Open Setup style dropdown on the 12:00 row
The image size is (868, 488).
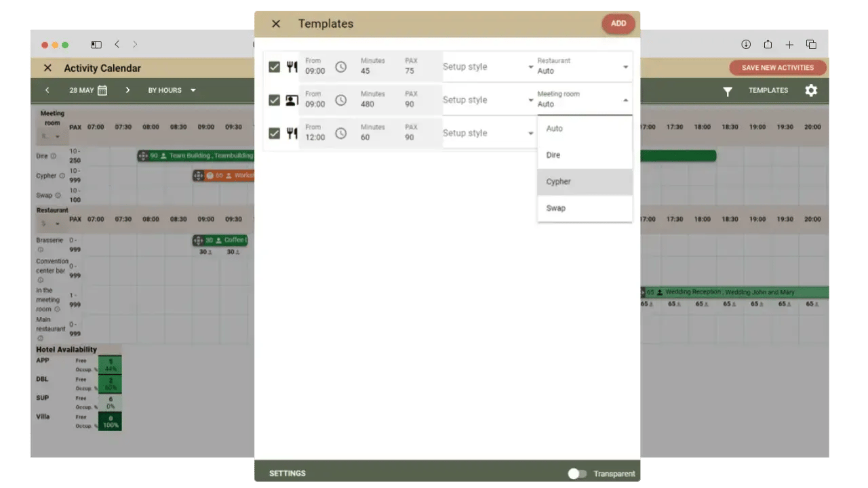(488, 134)
